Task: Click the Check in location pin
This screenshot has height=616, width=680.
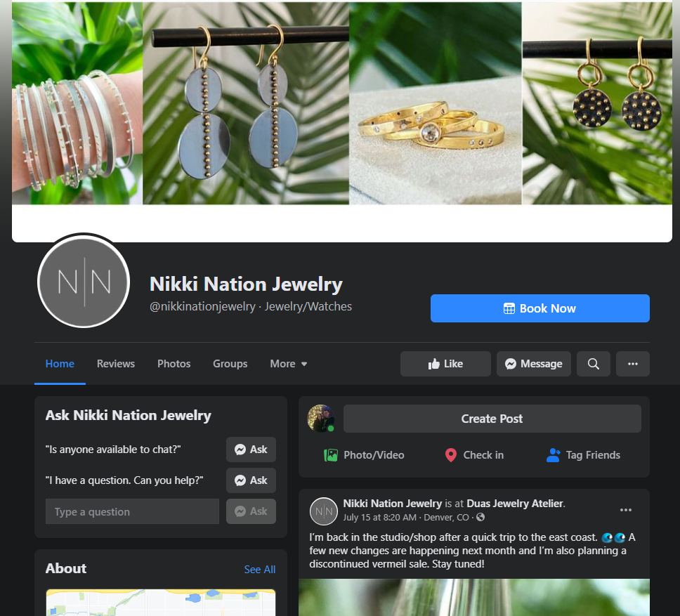Action: (450, 455)
